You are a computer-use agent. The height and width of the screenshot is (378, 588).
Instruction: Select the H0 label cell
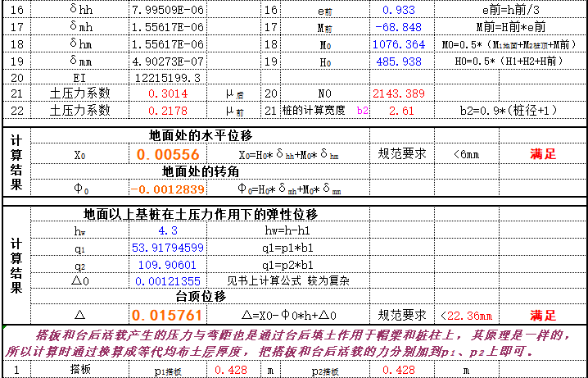[325, 61]
